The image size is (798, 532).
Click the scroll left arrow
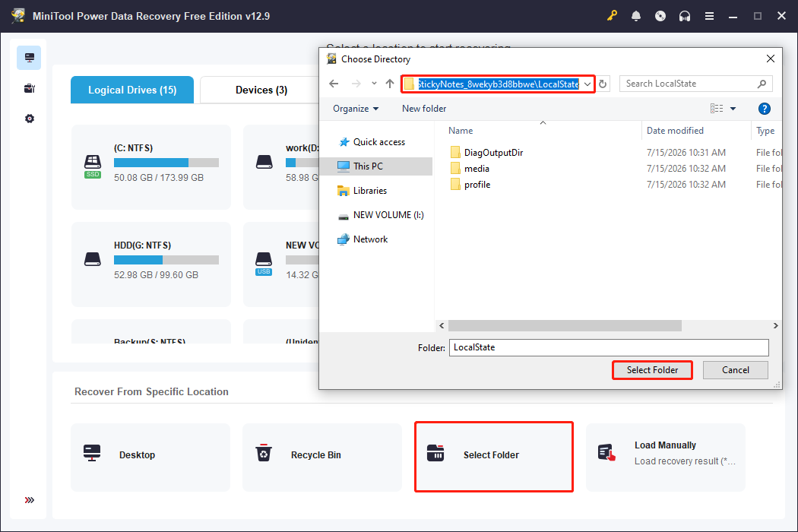pos(442,326)
